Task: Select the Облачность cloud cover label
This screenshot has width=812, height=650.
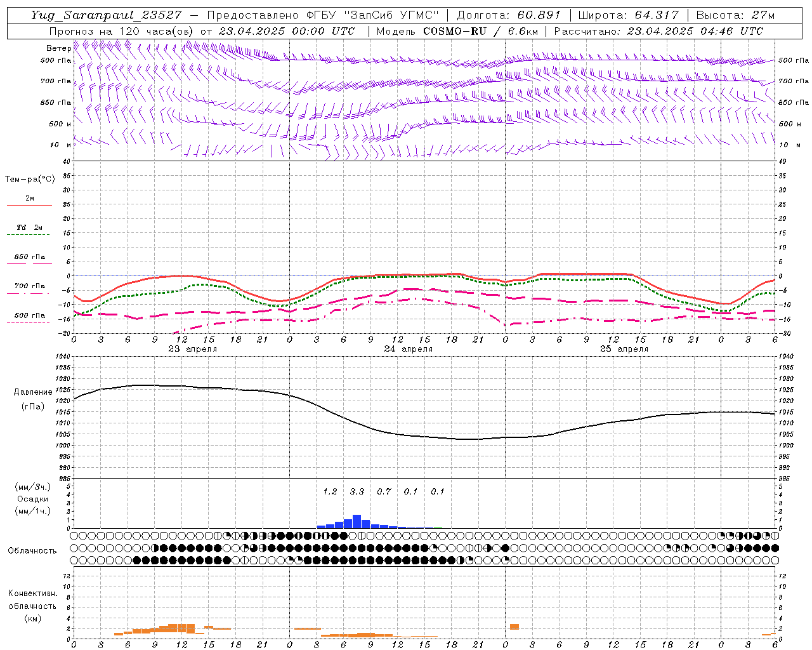Action: click(x=32, y=551)
